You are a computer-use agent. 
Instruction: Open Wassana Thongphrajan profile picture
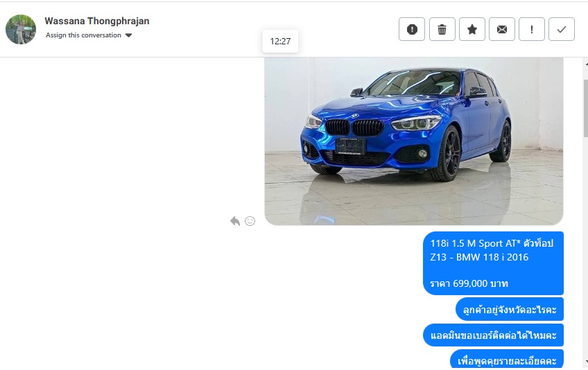(x=21, y=29)
